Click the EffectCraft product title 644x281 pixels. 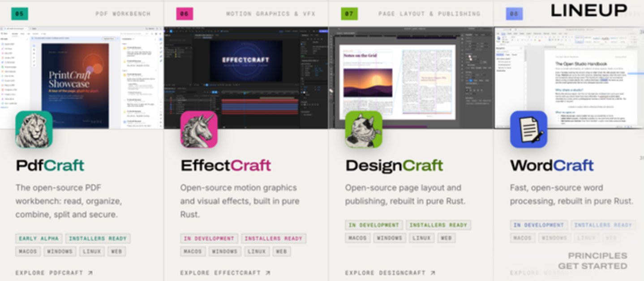coord(226,165)
